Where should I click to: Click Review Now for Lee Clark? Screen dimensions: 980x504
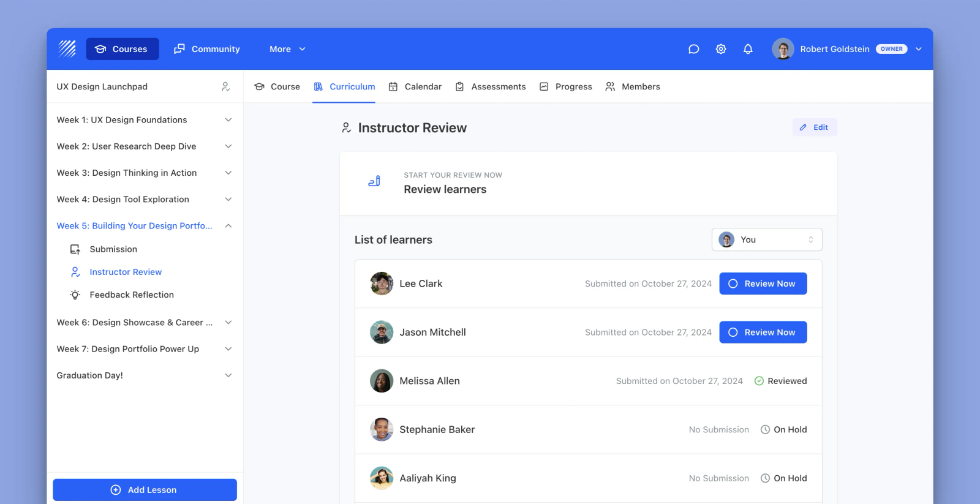763,284
